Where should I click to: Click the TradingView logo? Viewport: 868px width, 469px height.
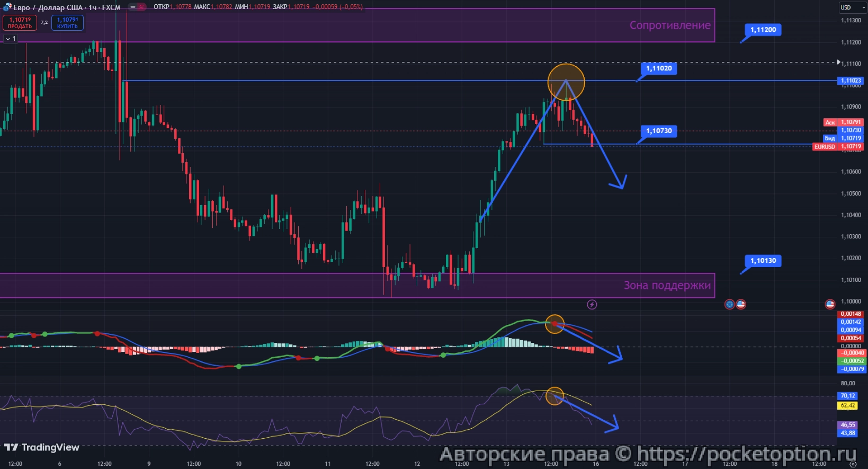coord(41,447)
